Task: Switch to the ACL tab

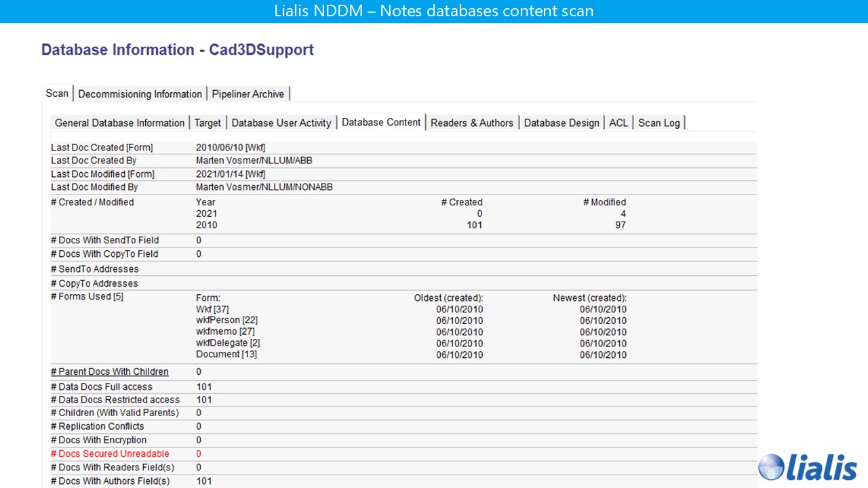Action: click(x=618, y=123)
